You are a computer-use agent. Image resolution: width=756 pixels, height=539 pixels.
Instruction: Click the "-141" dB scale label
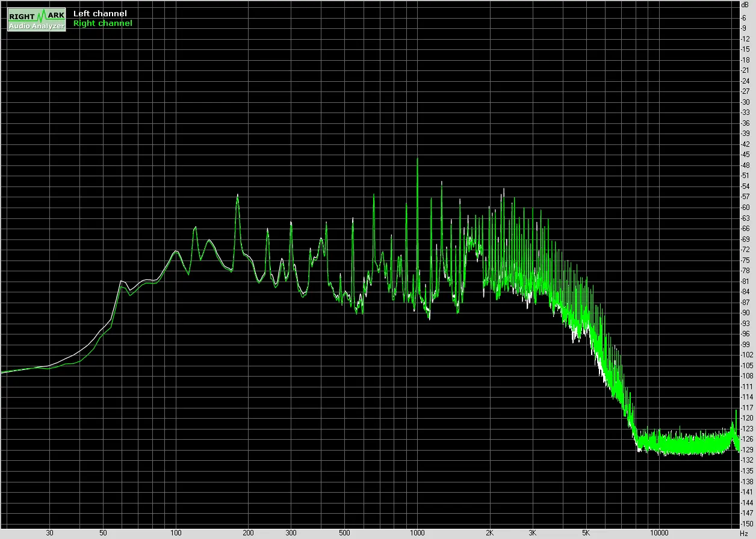(746, 491)
